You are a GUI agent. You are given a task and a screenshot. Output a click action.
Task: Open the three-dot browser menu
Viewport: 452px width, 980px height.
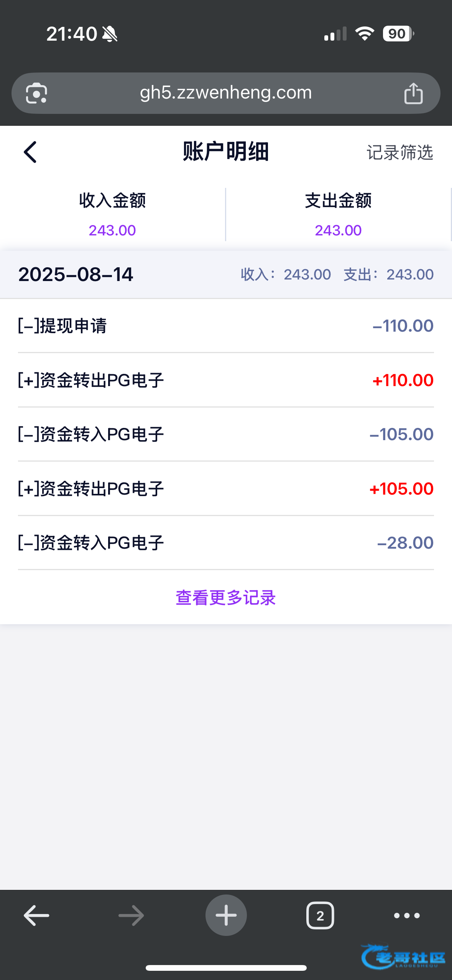coord(407,915)
